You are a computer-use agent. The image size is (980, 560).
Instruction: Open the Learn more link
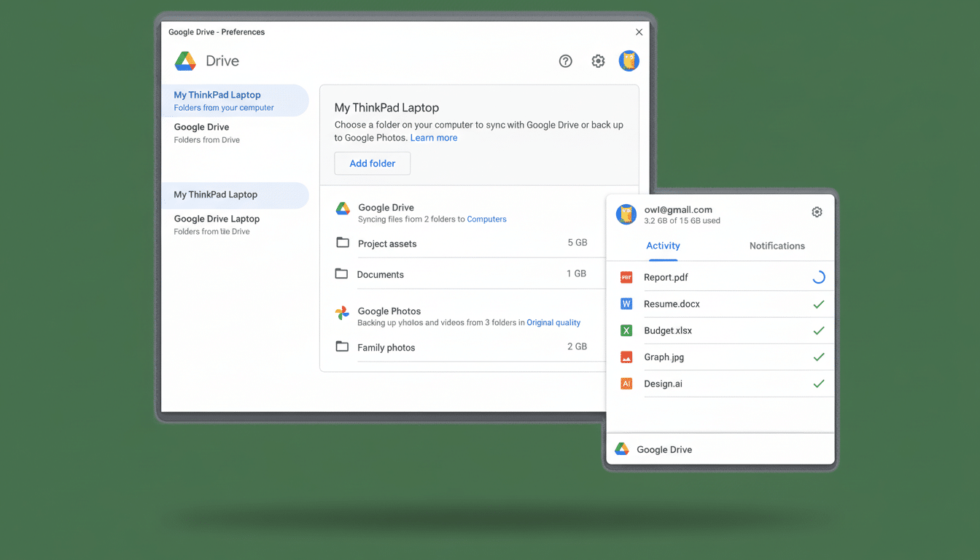[x=434, y=137]
